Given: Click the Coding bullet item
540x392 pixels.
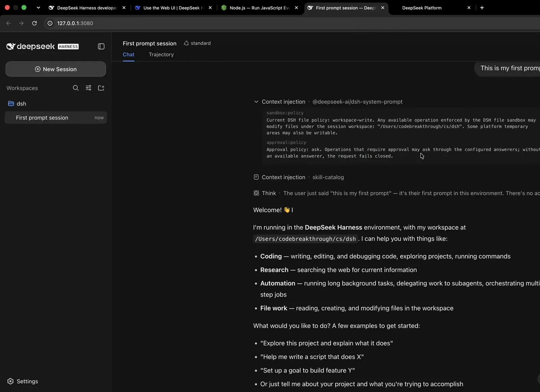Looking at the screenshot, I should click(x=385, y=256).
